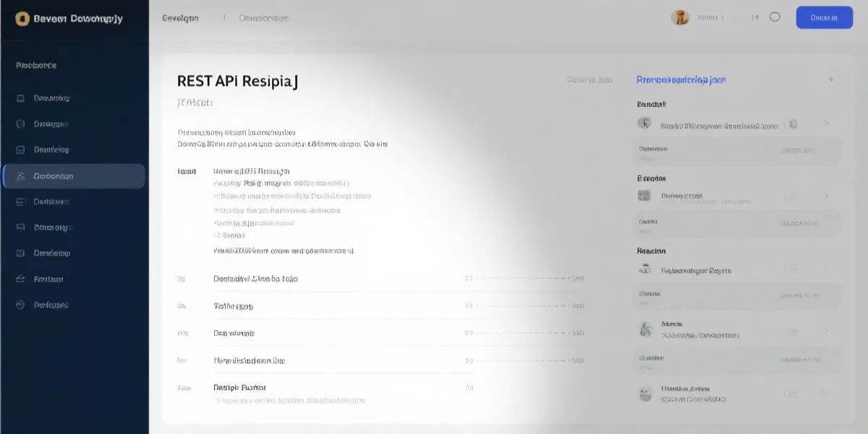Click the first sidebar menu item's icon
Image resolution: width=868 pixels, height=434 pixels.
tap(20, 98)
